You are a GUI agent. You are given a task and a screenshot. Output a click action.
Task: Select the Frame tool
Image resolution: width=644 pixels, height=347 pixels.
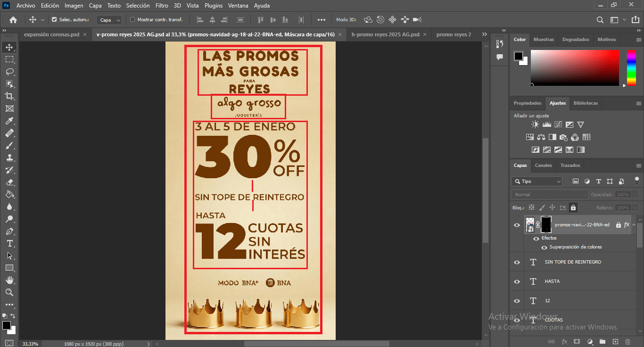9,108
